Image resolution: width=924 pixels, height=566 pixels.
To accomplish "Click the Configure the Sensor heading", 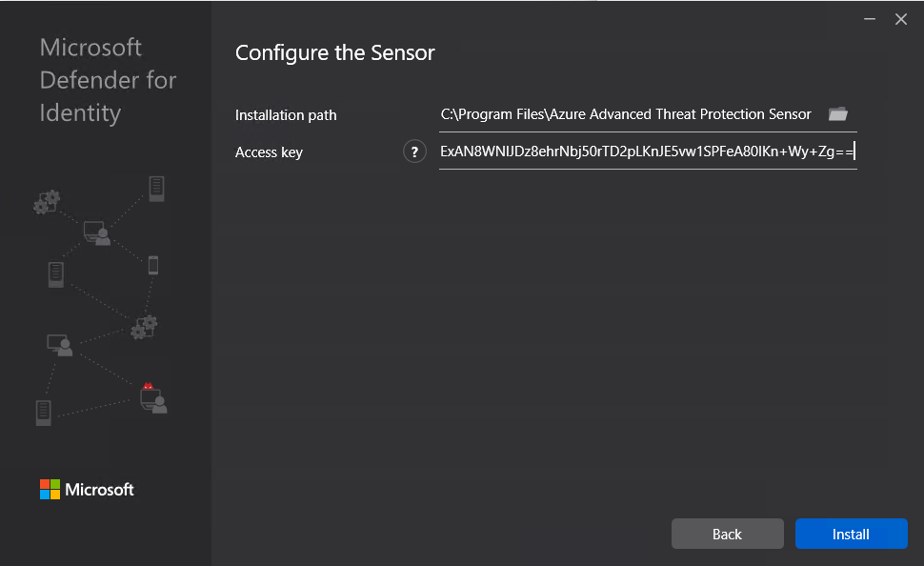I will coord(334,52).
